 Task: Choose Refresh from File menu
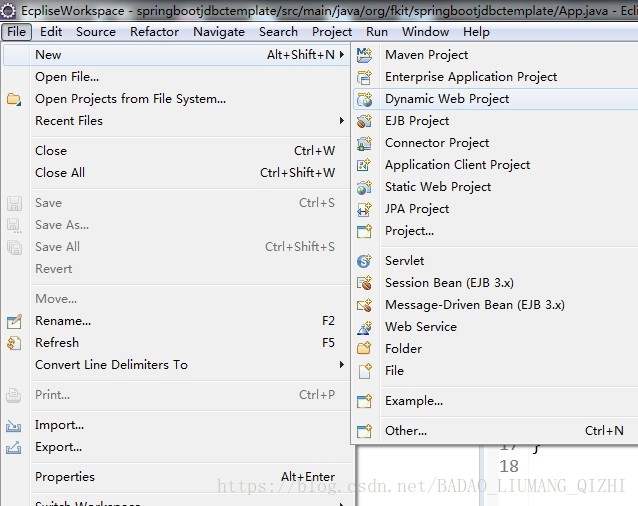pyautogui.click(x=176, y=343)
